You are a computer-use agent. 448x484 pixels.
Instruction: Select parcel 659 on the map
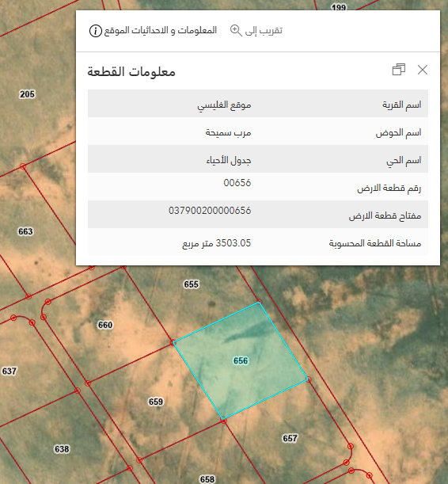pyautogui.click(x=156, y=402)
